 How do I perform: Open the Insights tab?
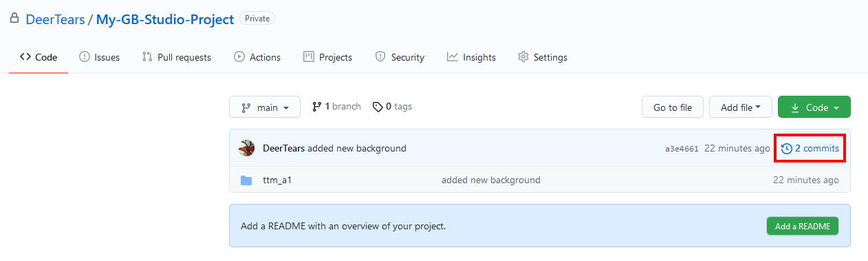[471, 57]
